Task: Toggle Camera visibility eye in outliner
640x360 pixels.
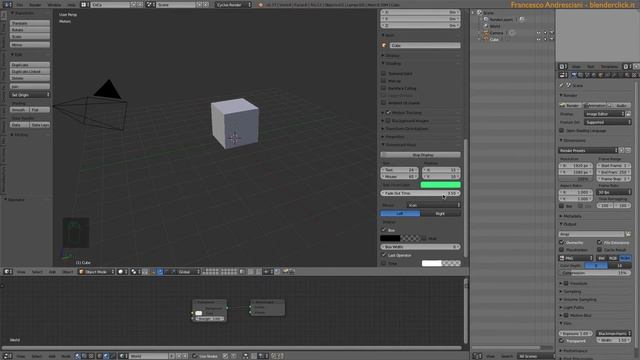Action: [538, 33]
